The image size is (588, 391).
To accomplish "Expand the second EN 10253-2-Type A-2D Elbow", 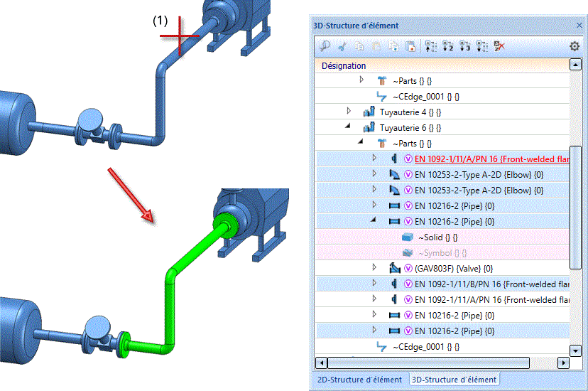I will (374, 189).
